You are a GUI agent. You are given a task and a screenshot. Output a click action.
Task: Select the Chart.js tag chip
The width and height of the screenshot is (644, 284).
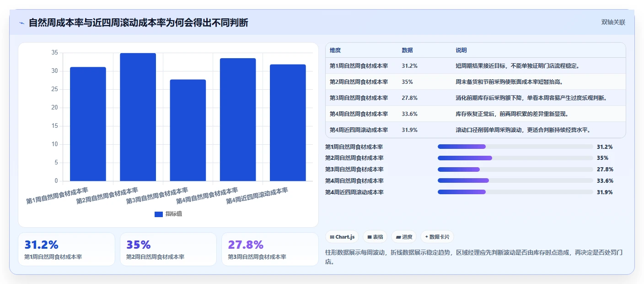342,237
